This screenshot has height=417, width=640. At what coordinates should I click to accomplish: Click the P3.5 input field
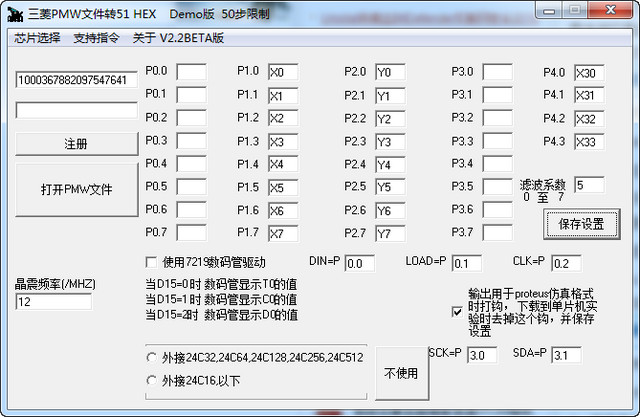pyautogui.click(x=498, y=187)
